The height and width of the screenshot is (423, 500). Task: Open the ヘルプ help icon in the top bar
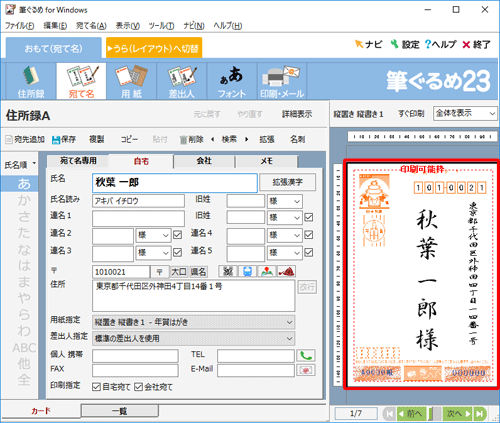click(440, 44)
